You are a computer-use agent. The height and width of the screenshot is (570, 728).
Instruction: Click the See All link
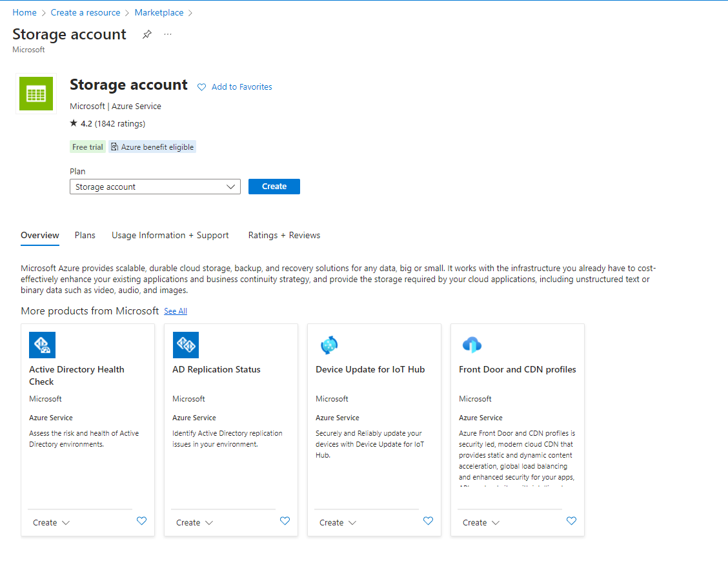click(x=176, y=311)
